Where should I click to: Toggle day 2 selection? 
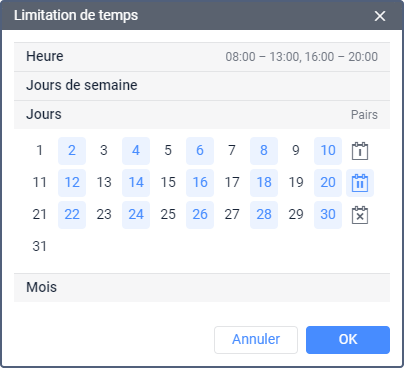(72, 151)
